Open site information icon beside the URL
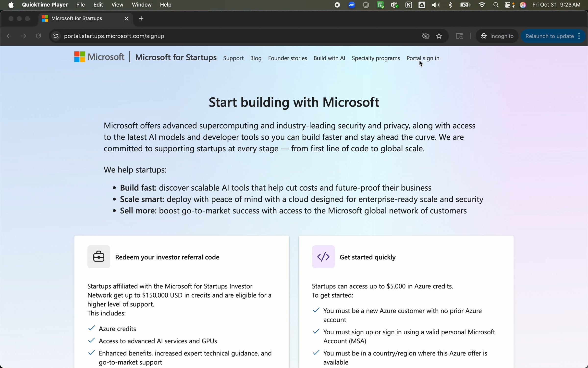 [x=56, y=36]
